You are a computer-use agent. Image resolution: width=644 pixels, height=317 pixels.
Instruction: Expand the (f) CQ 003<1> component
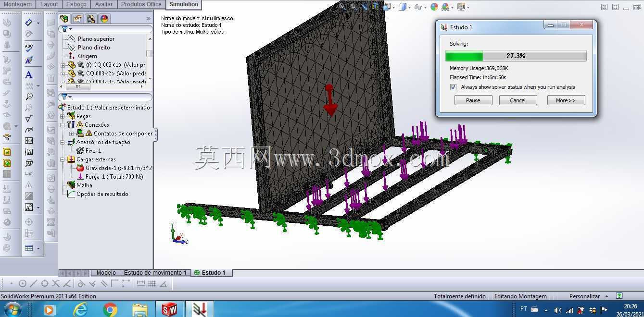pos(63,65)
